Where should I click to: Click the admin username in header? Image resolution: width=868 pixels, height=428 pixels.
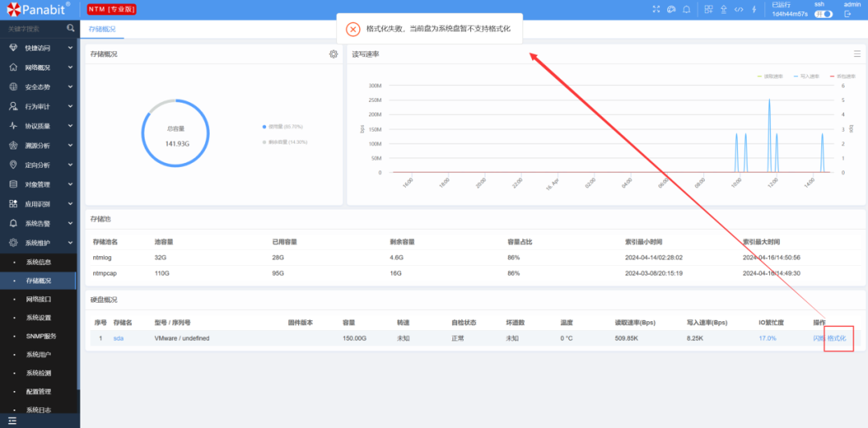tap(853, 4)
